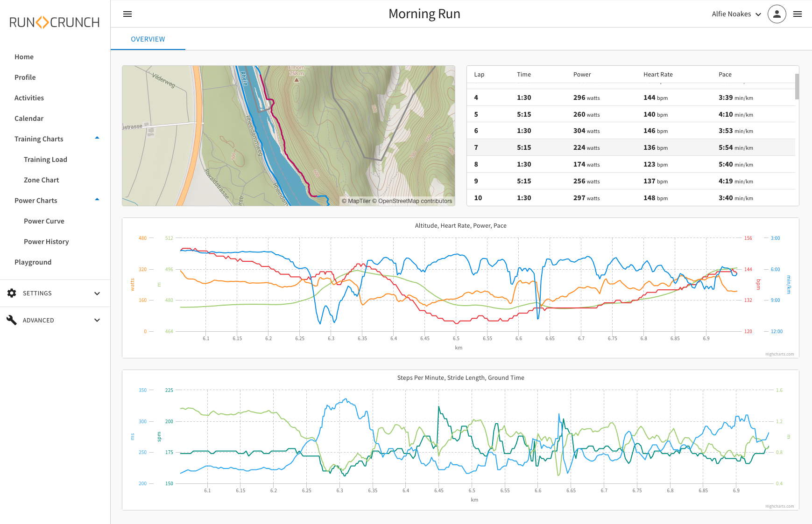Select highlighted lap 7 pace 5:54 min/km

coord(736,147)
